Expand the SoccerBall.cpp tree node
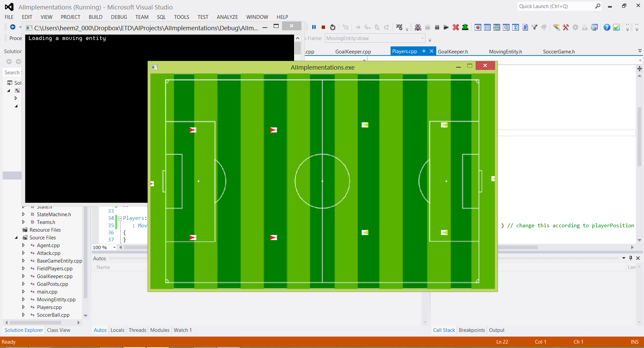 (x=23, y=315)
